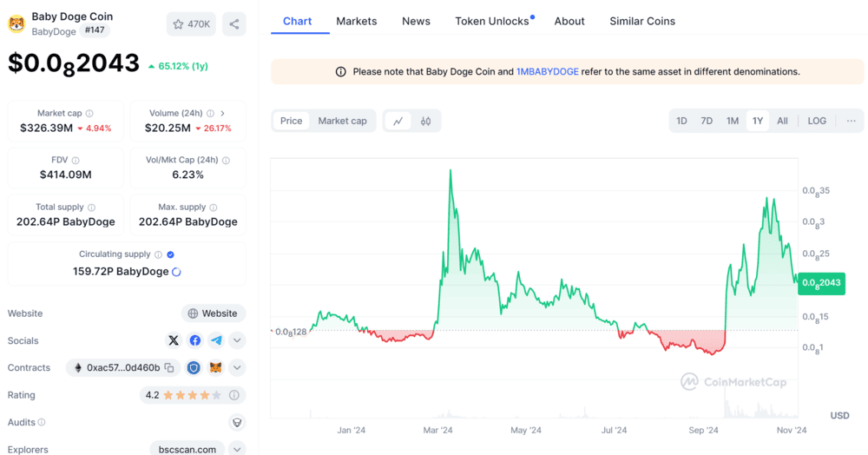The height and width of the screenshot is (455, 868).
Task: Expand Explorers dropdown chevron
Action: click(237, 449)
